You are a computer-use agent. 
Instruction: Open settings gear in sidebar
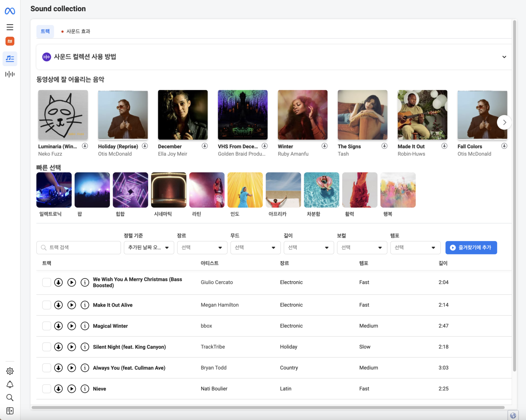(10, 371)
